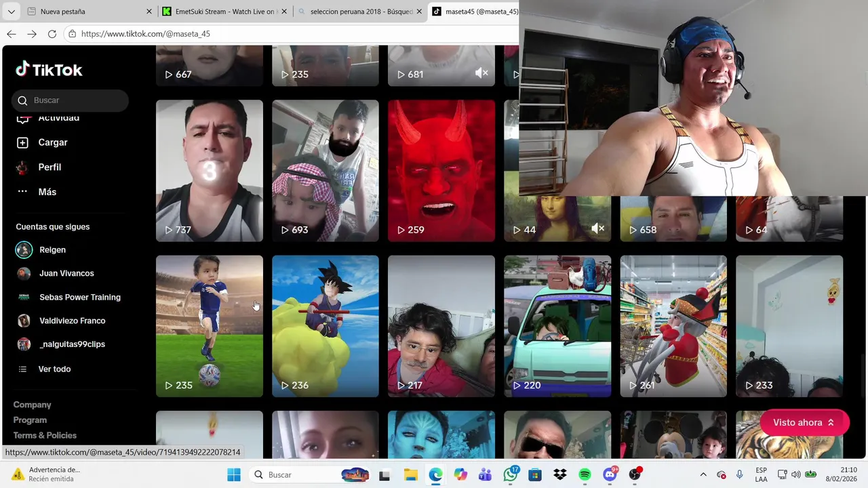Open video with 737 views
868x488 pixels.
[x=210, y=171]
